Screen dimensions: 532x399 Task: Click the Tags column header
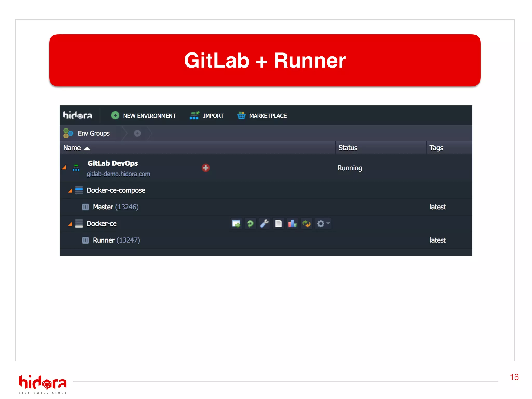[436, 148]
